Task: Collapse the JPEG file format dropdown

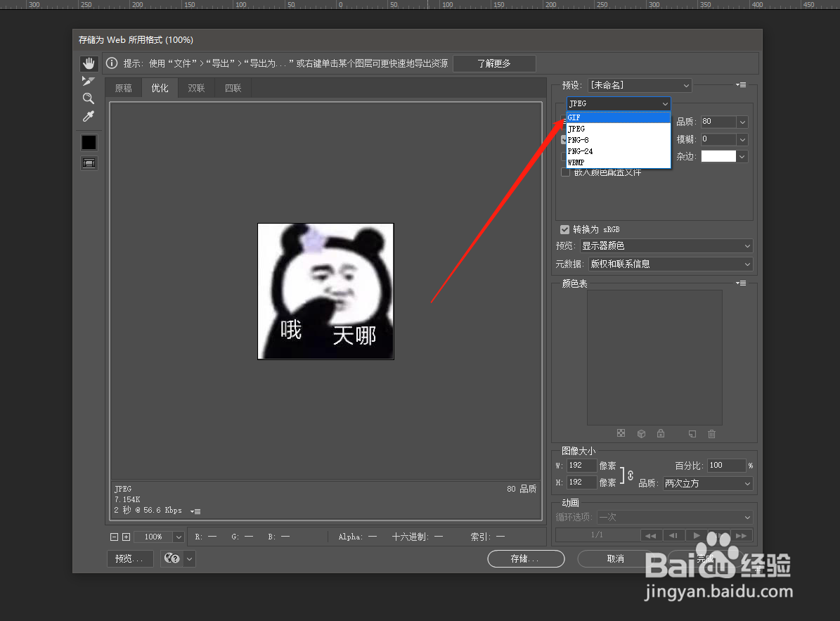Action: (619, 103)
